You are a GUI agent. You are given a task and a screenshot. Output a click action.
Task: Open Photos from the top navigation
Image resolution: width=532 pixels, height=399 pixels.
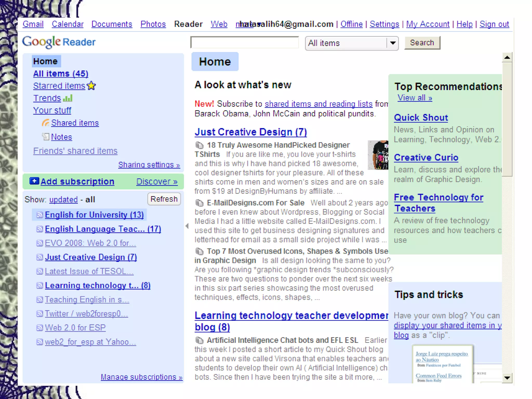(x=153, y=24)
